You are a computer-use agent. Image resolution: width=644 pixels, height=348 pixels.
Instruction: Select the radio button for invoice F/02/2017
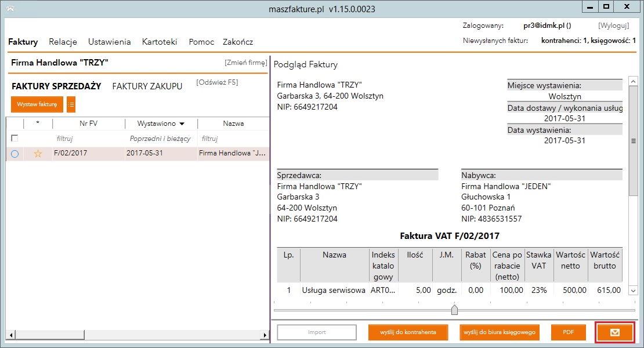15,154
